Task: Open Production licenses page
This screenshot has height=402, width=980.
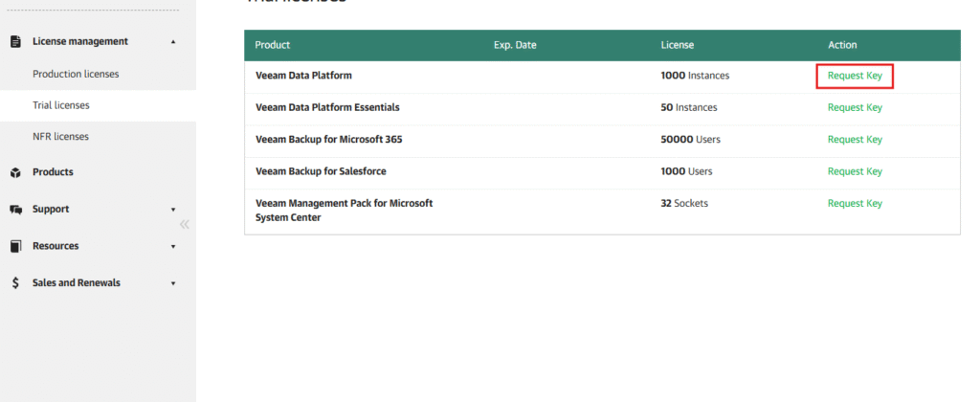Action: [76, 74]
